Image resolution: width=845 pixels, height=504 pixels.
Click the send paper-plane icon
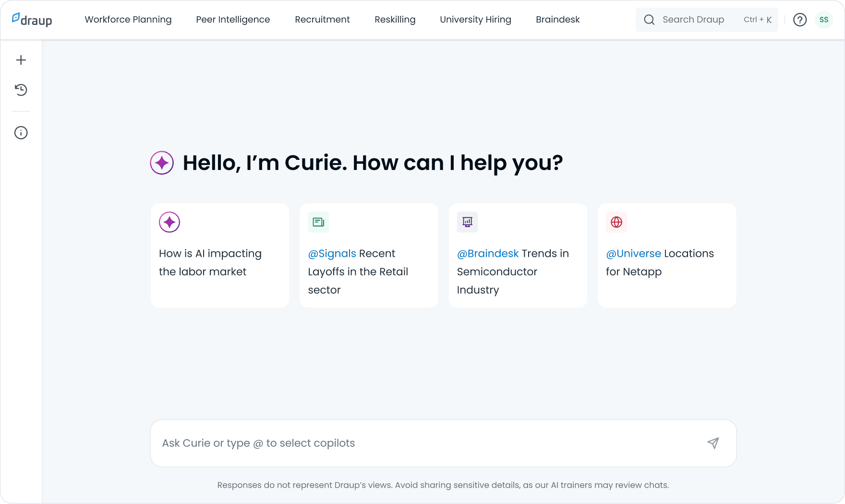[x=713, y=443]
